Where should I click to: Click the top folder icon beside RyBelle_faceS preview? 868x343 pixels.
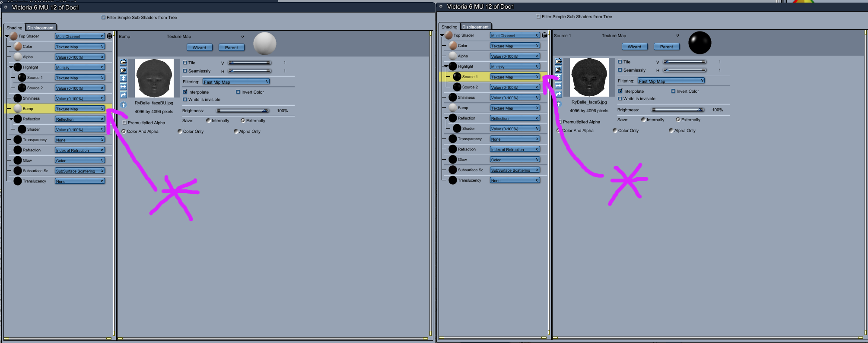[x=559, y=61]
